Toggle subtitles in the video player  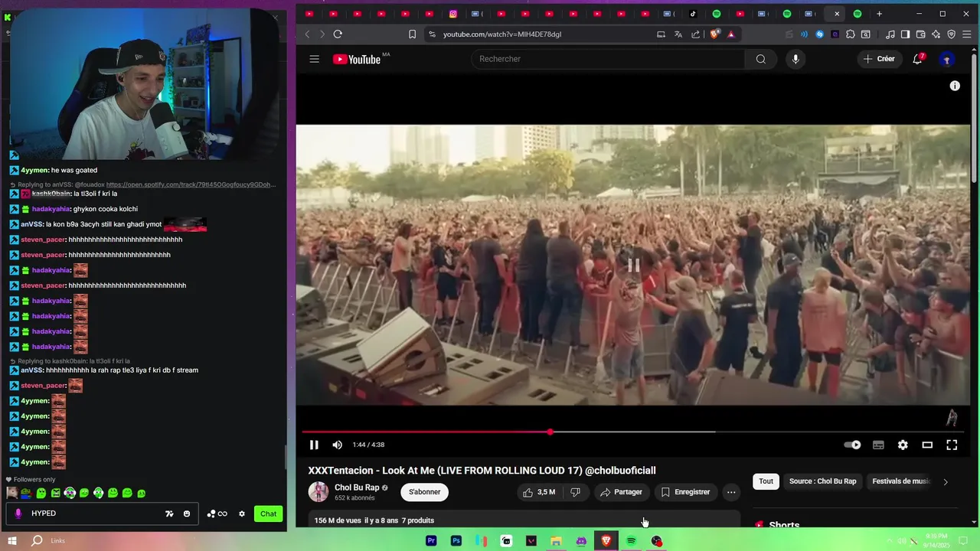[x=878, y=445]
